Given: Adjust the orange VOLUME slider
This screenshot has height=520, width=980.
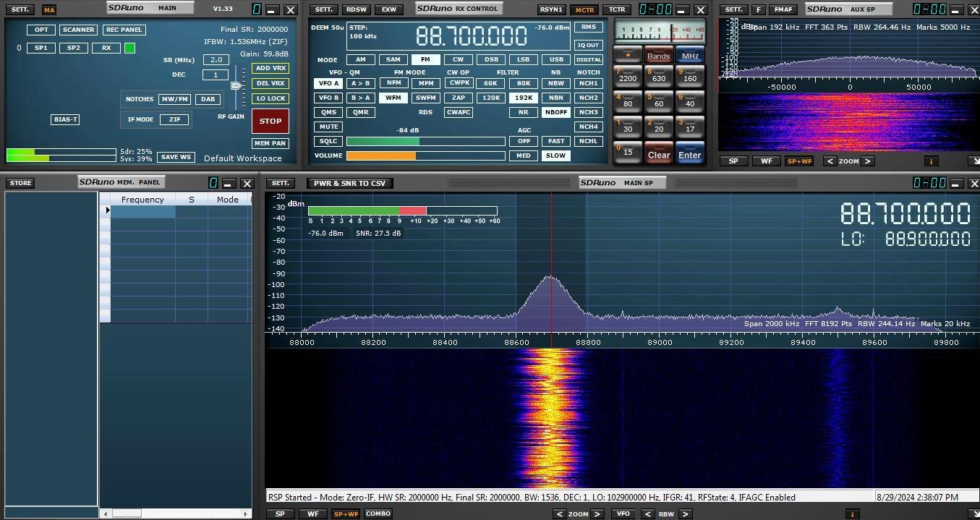Looking at the screenshot, I should (425, 155).
